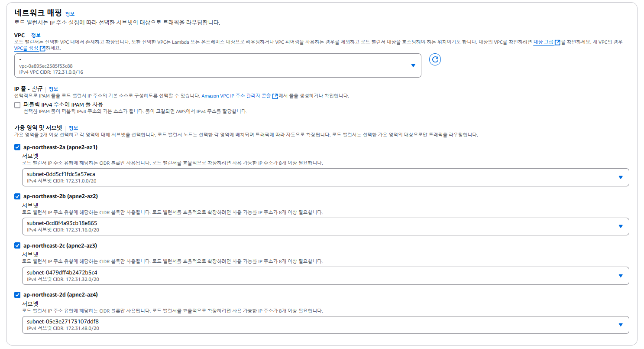Open subnet dropdown subnet-0cd8f4a93cb18e865
This screenshot has height=349, width=644.
click(325, 226)
